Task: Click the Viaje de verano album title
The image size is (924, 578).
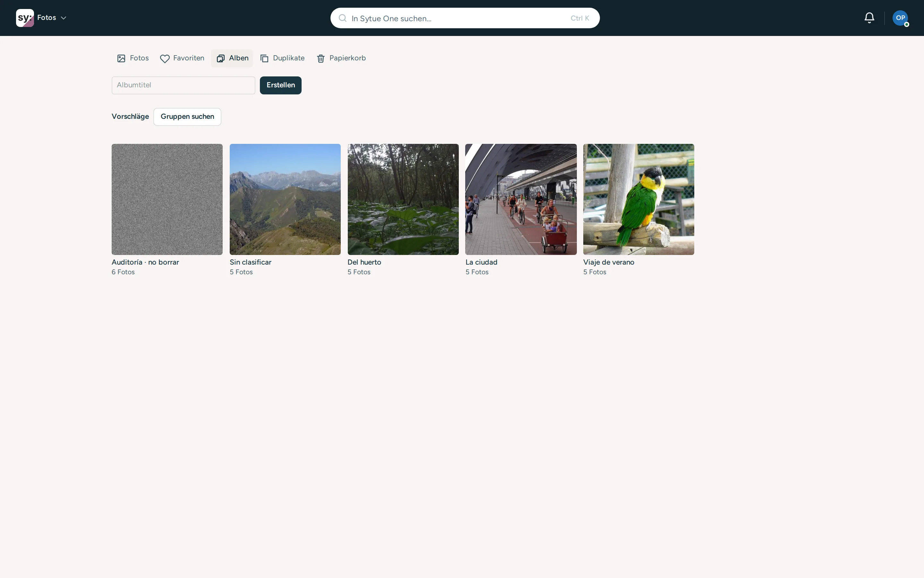Action: tap(609, 262)
